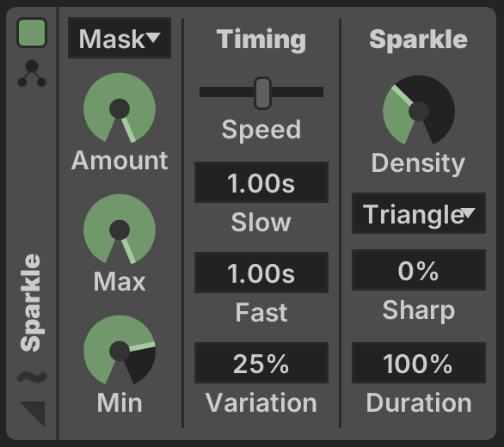This screenshot has height=447, width=504.
Task: Click the Density knob
Action: tap(419, 111)
